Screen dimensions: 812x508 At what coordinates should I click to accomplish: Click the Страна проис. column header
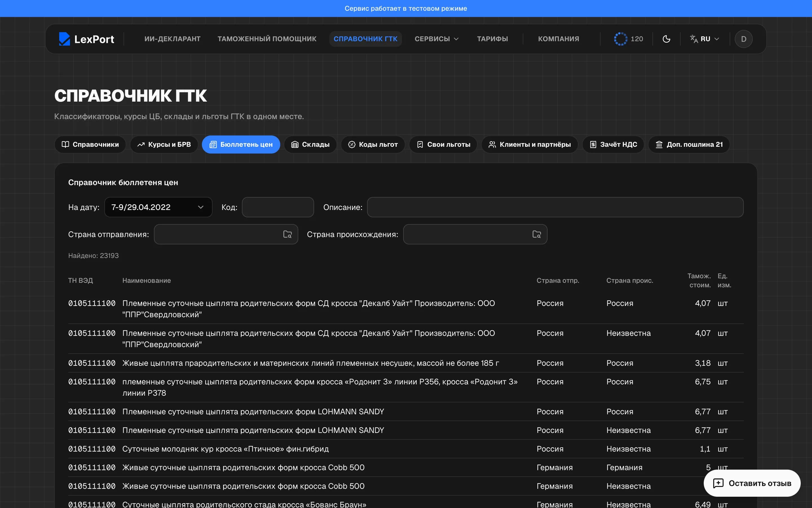point(630,280)
